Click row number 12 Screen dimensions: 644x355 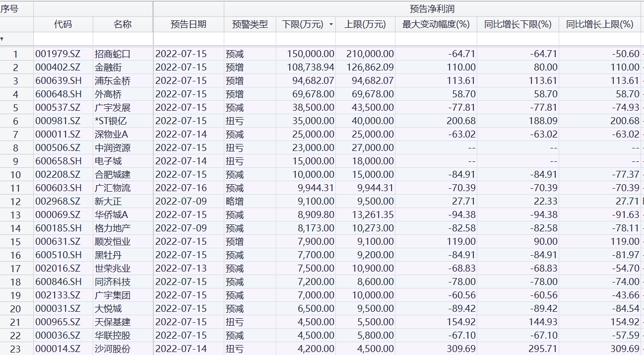click(x=15, y=202)
